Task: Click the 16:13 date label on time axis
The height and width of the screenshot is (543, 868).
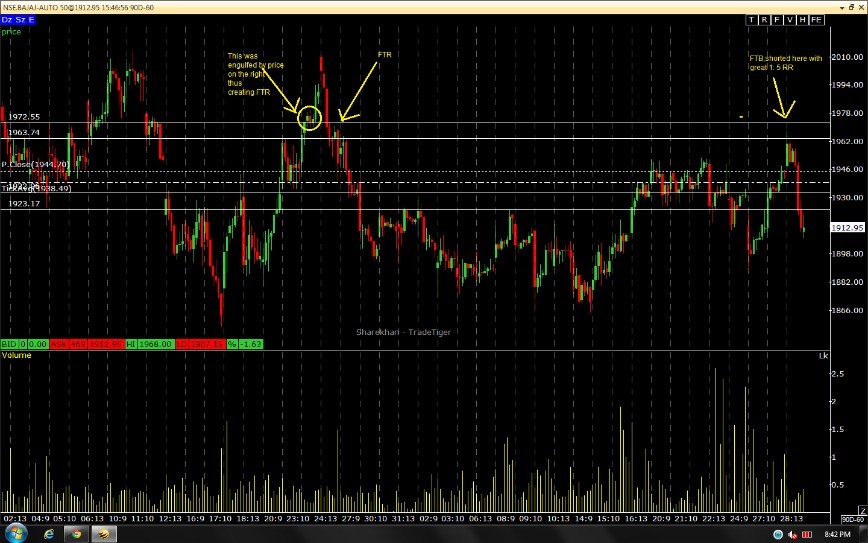Action: [x=636, y=519]
